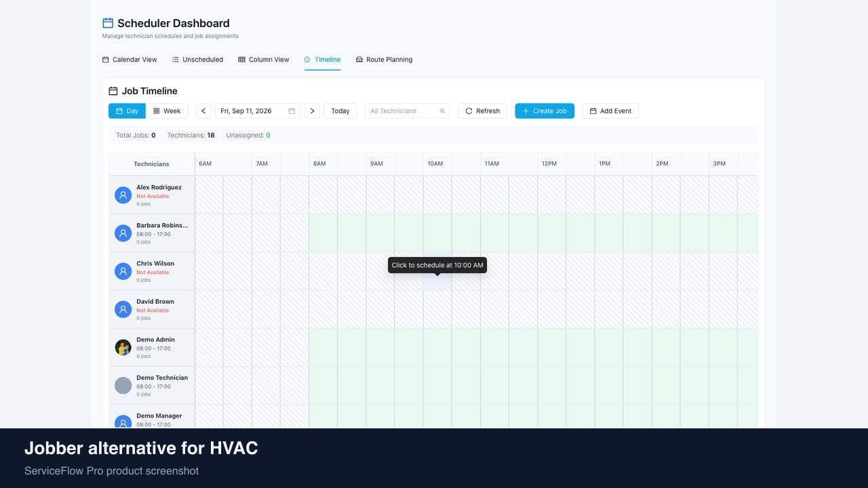Refresh the job timeline
Image resolution: width=868 pixels, height=488 pixels.
483,111
